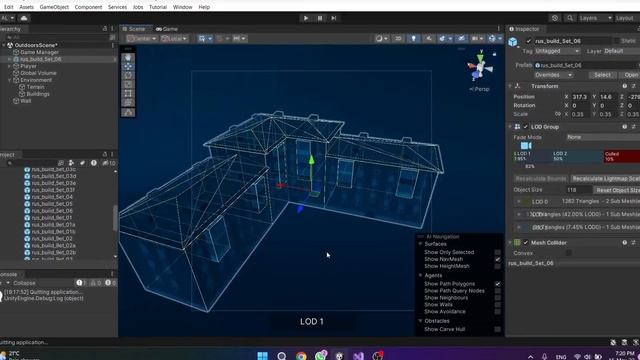Select the Rect tool
This screenshot has width=640, height=360.
pyautogui.click(x=128, y=93)
